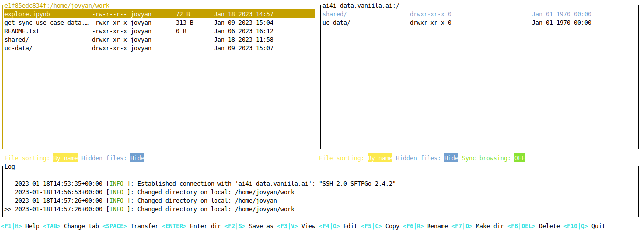Open local shared/ directory
644x234 pixels.
coord(17,40)
